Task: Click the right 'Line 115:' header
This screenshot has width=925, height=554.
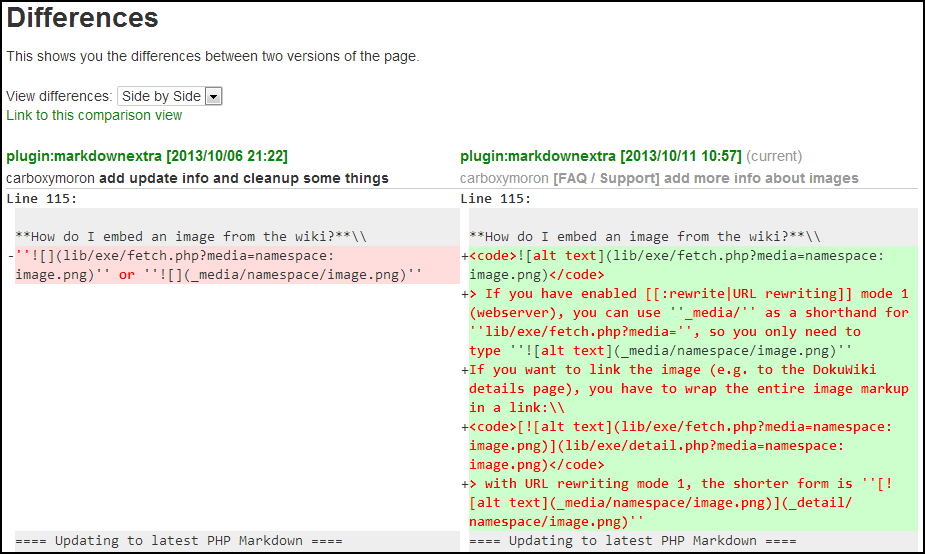Action: [496, 198]
